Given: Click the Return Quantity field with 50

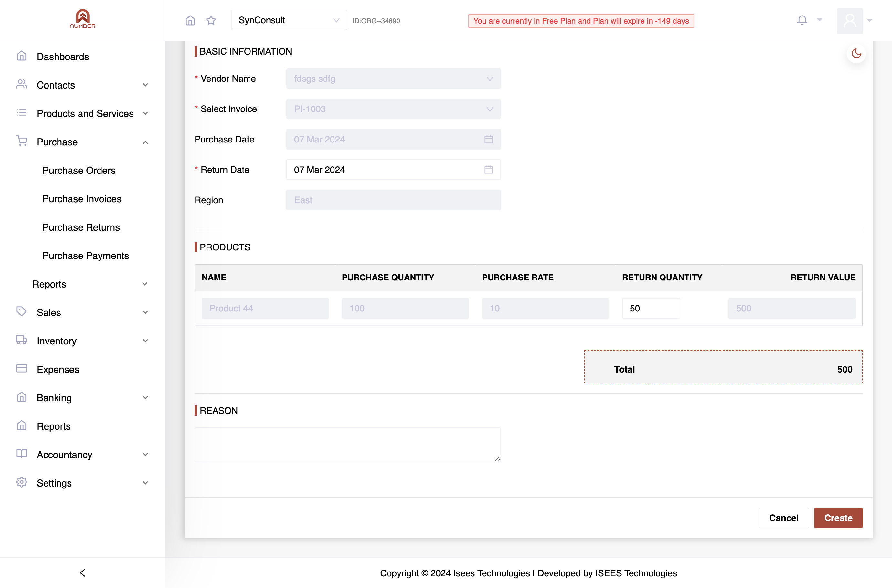Looking at the screenshot, I should (x=651, y=308).
